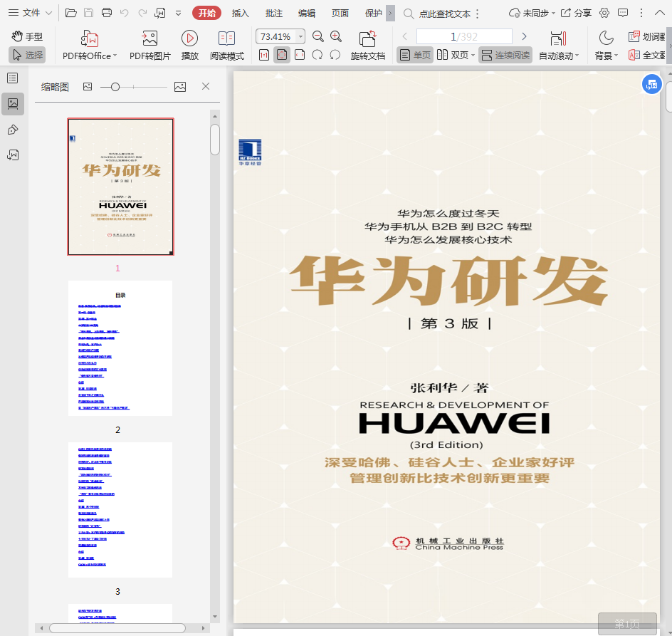Go to next page arrow
Viewport: 672px width, 636px height.
click(524, 36)
